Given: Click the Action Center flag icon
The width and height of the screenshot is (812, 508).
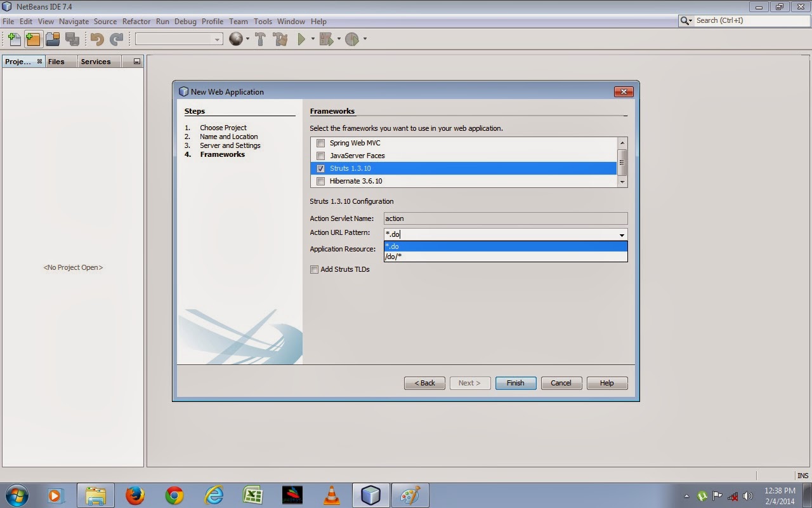Looking at the screenshot, I should point(717,496).
